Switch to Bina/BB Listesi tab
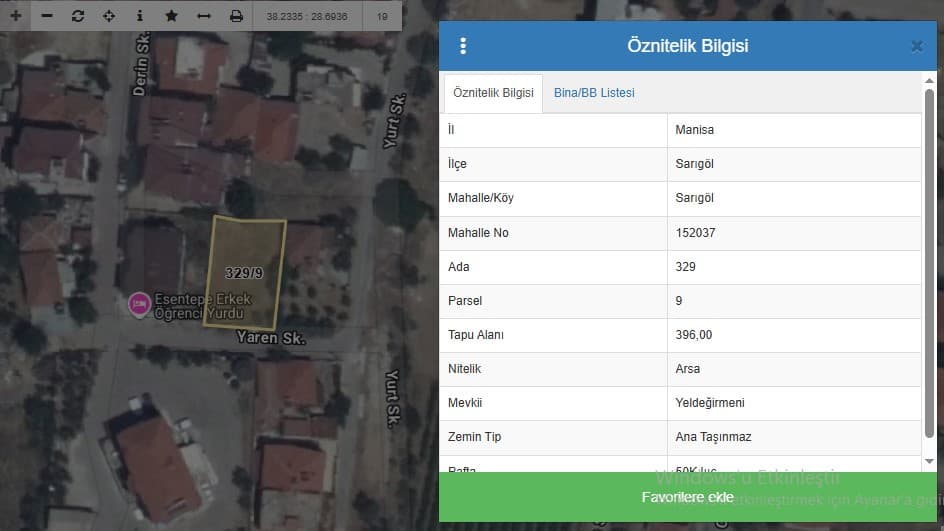 click(594, 93)
